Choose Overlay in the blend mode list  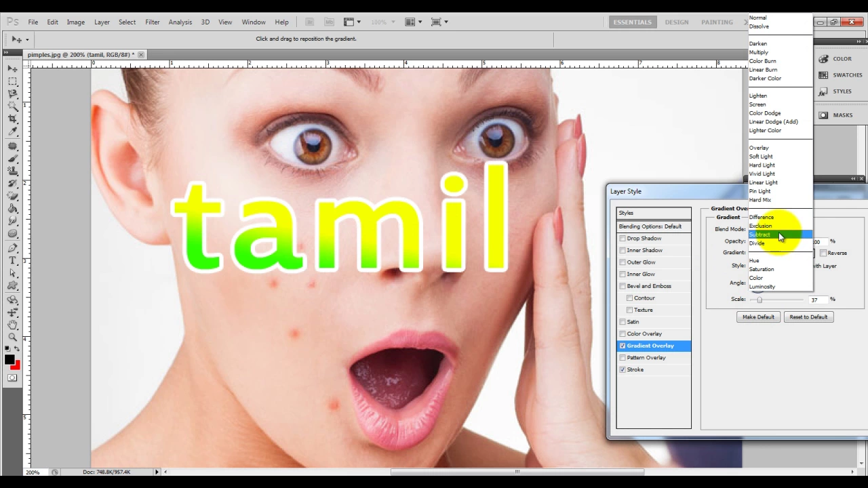pos(780,148)
